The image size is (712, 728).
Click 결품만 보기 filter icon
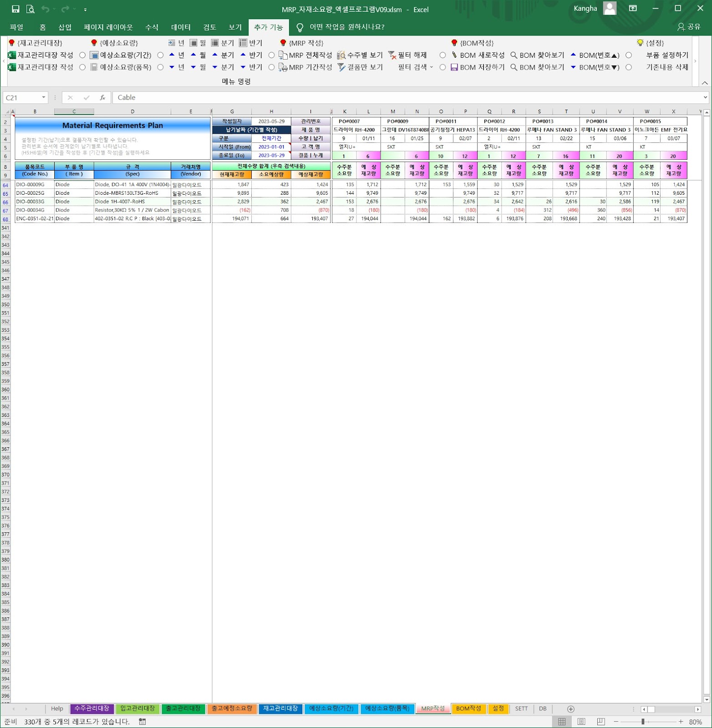(x=341, y=67)
